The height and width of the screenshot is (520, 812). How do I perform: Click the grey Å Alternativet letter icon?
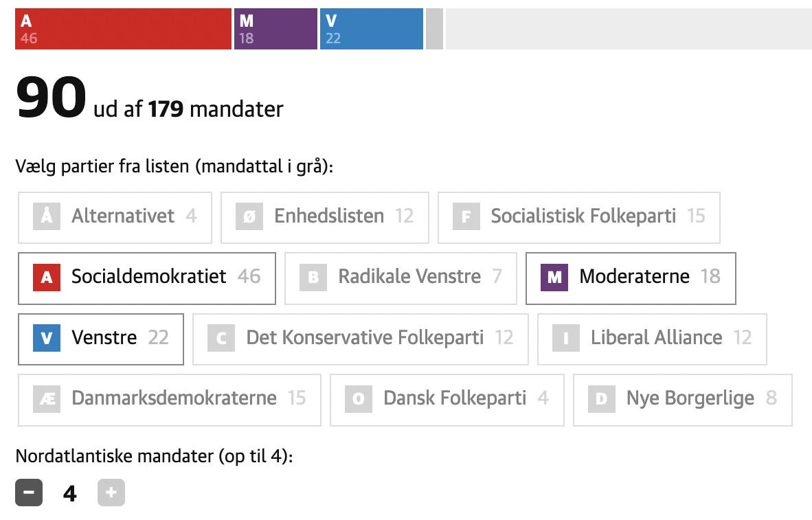47,217
